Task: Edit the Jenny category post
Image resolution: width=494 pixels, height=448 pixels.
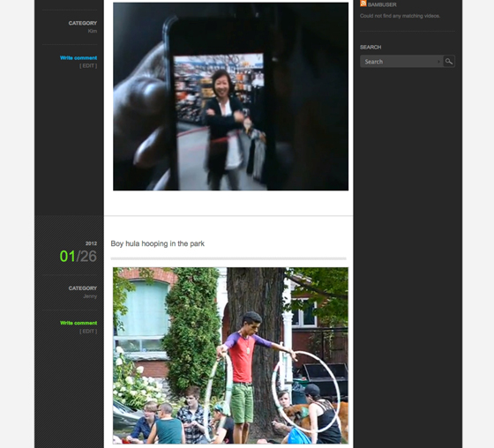Action: coord(88,331)
